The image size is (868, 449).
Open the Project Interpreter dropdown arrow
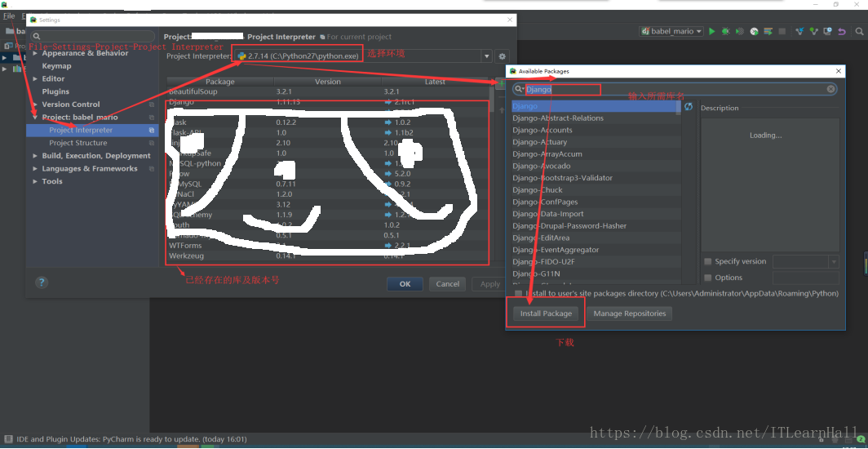[486, 56]
